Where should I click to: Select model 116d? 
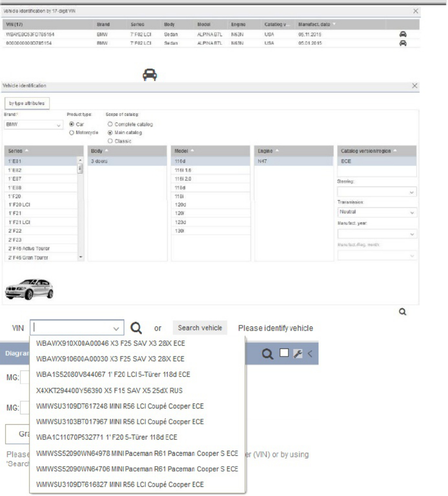[211, 161]
